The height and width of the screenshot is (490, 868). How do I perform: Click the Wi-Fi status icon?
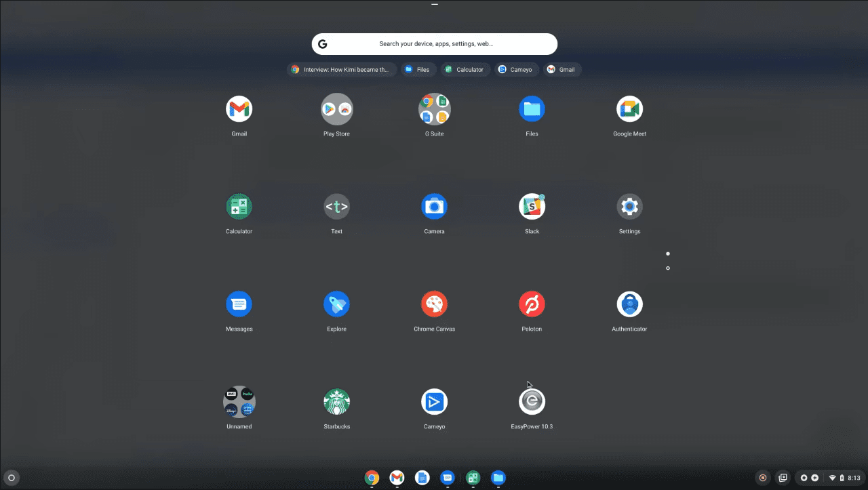[x=833, y=478]
